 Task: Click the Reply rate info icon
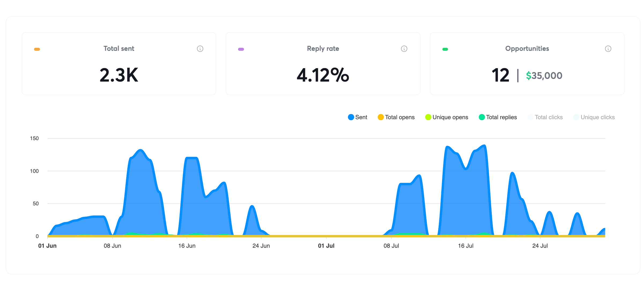click(404, 49)
